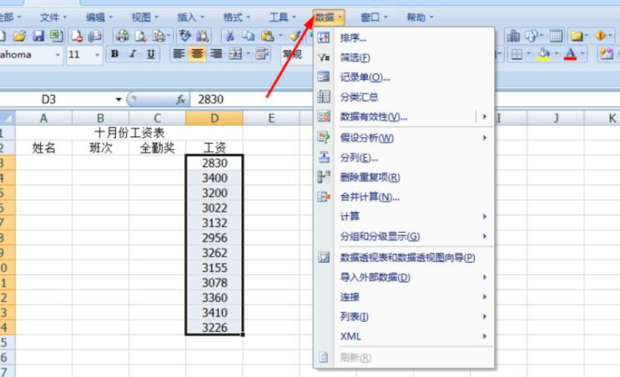The image size is (620, 377).
Task: Toggle italic formatting with the I button
Action: point(133,54)
